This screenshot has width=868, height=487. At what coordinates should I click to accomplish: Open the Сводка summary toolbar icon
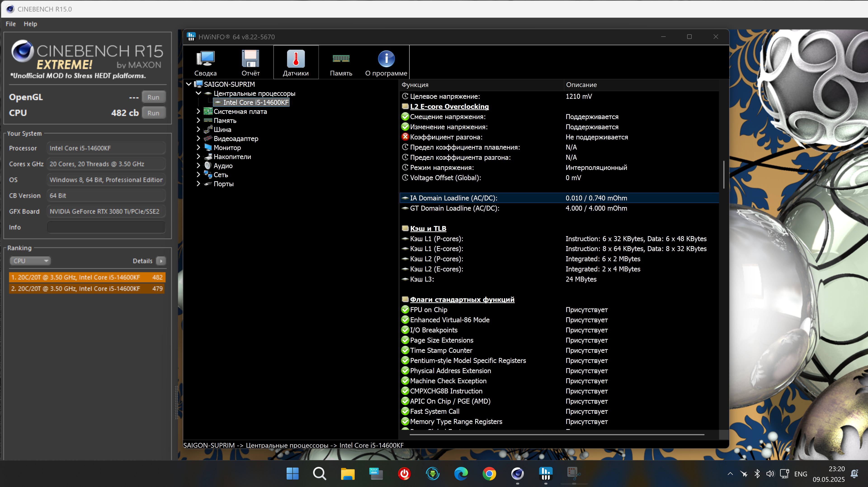pos(205,62)
